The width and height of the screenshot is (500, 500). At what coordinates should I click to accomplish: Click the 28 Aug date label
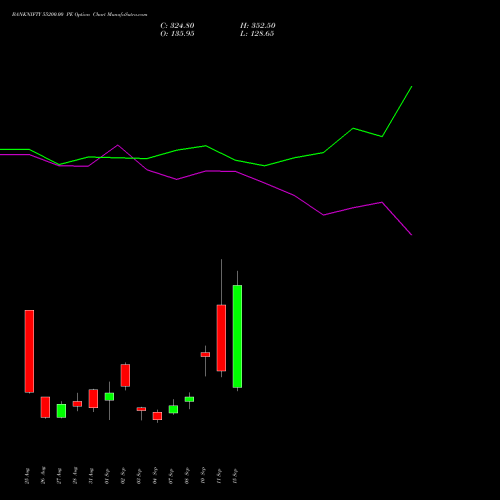(75, 476)
